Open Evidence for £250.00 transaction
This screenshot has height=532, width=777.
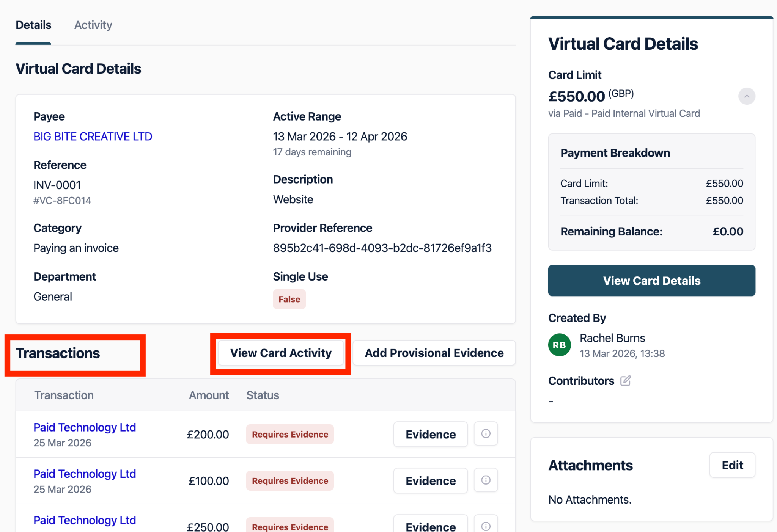[430, 526]
